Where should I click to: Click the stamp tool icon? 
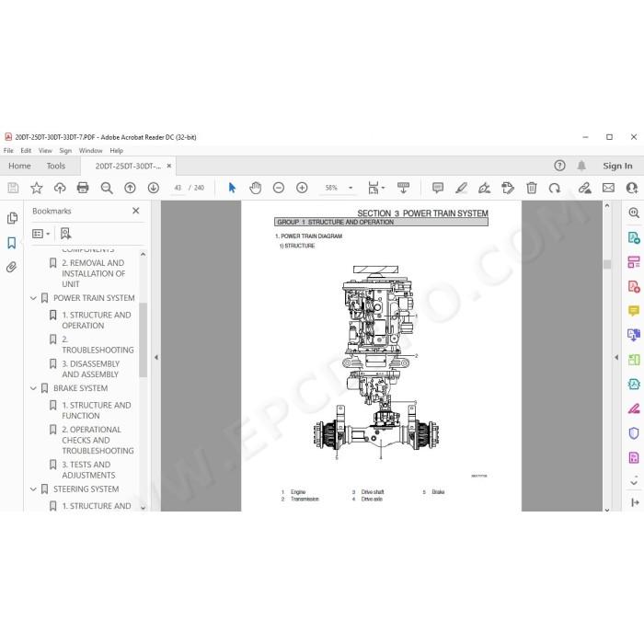[x=508, y=188]
